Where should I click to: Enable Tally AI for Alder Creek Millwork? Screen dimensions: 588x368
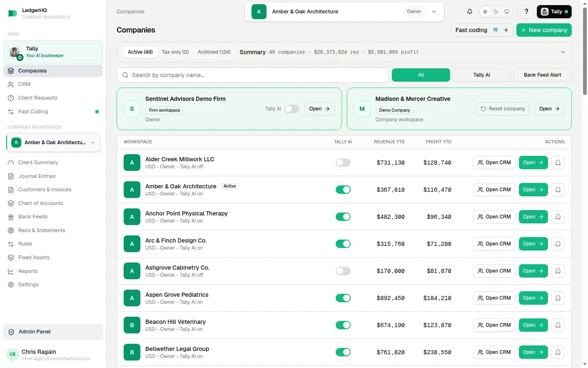343,163
